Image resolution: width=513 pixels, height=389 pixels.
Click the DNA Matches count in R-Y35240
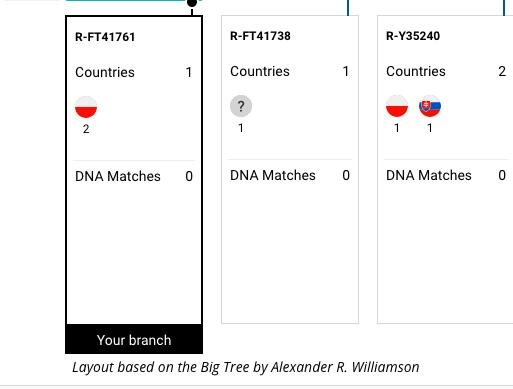(502, 175)
